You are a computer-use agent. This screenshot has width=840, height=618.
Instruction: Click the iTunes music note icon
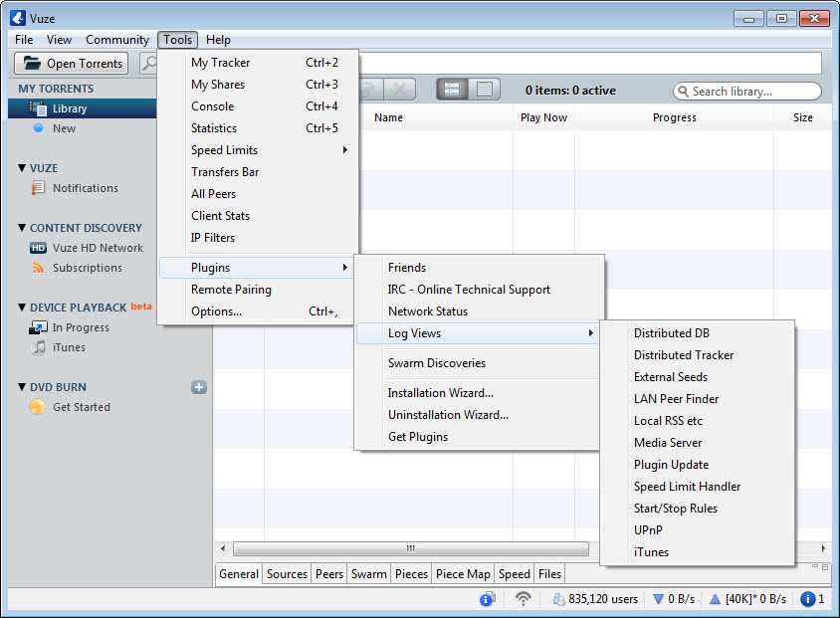point(38,347)
